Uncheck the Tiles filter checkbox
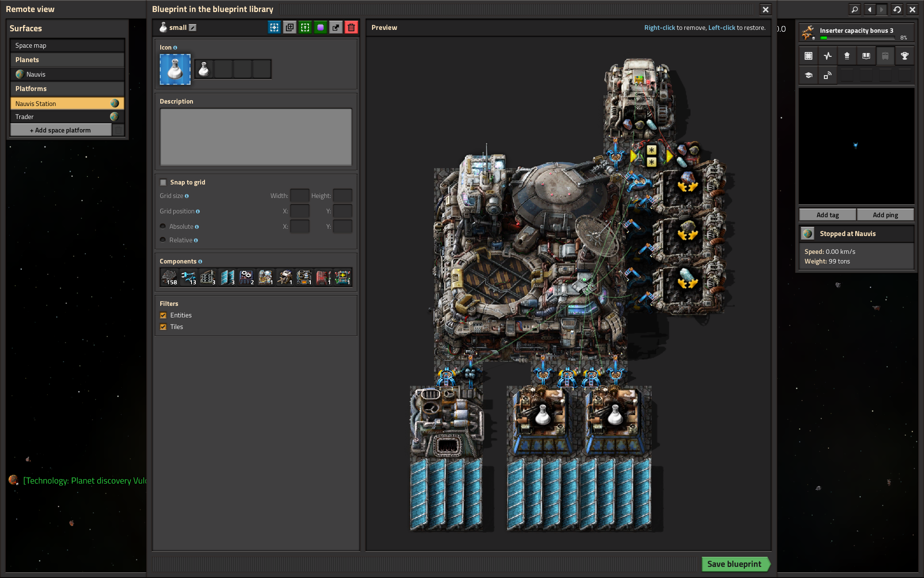Screen dimensions: 924x578 [x=163, y=327]
